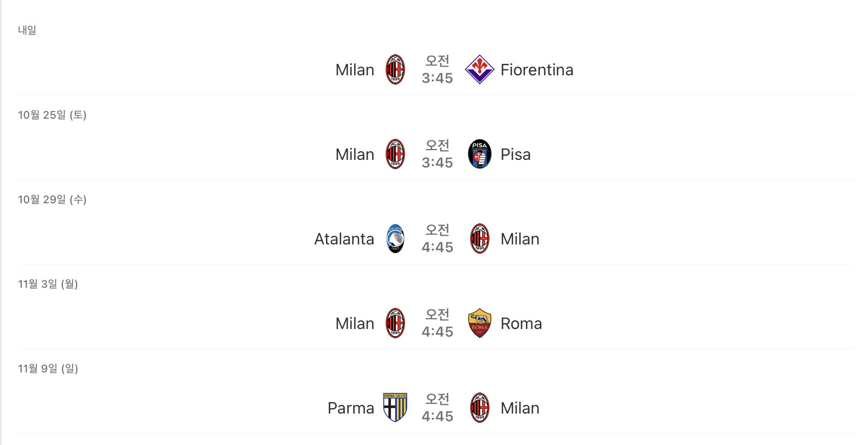This screenshot has width=868, height=445.
Task: Open the Parma team name link
Action: click(x=351, y=408)
